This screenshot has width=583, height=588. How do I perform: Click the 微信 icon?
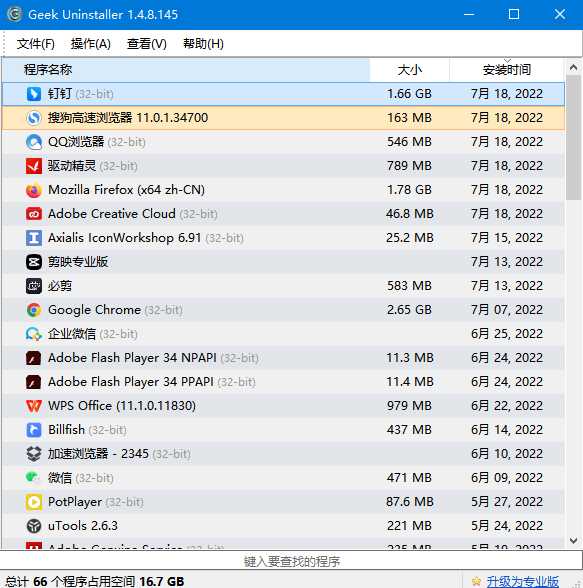pos(34,478)
